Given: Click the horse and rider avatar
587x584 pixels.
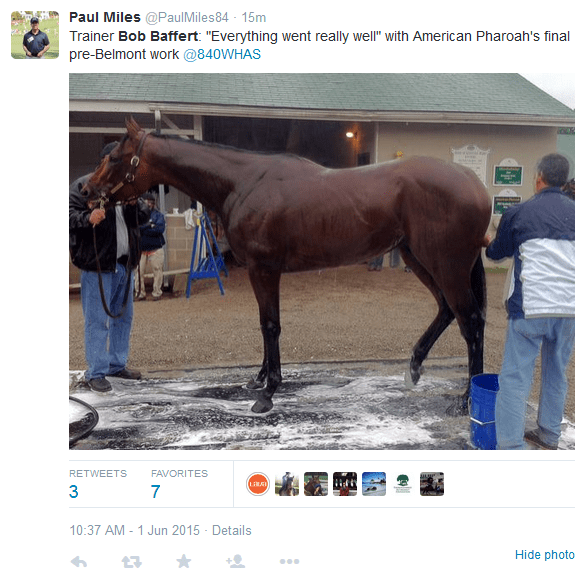Looking at the screenshot, I should (287, 484).
